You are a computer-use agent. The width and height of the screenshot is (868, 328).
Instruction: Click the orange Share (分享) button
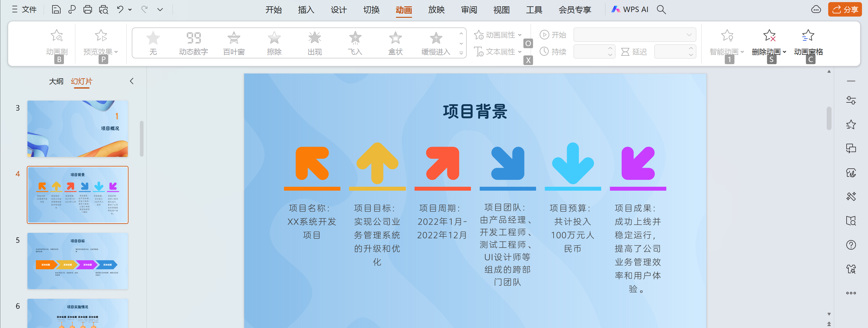click(845, 9)
